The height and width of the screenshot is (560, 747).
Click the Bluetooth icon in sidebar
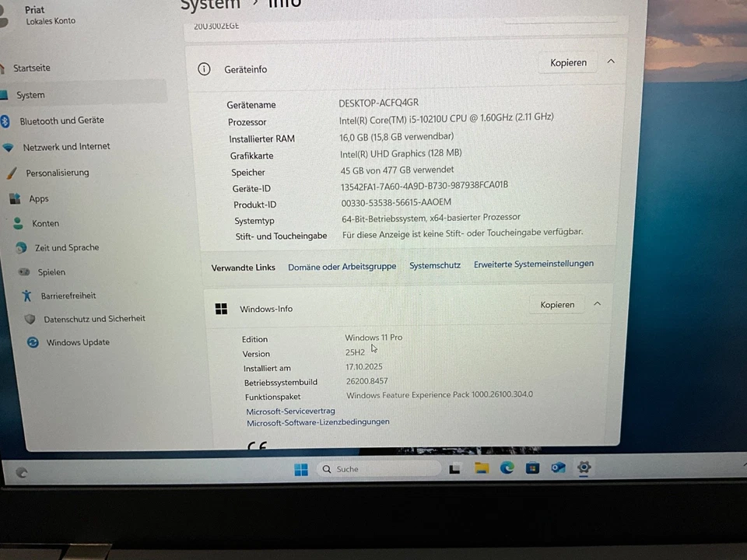pos(5,121)
